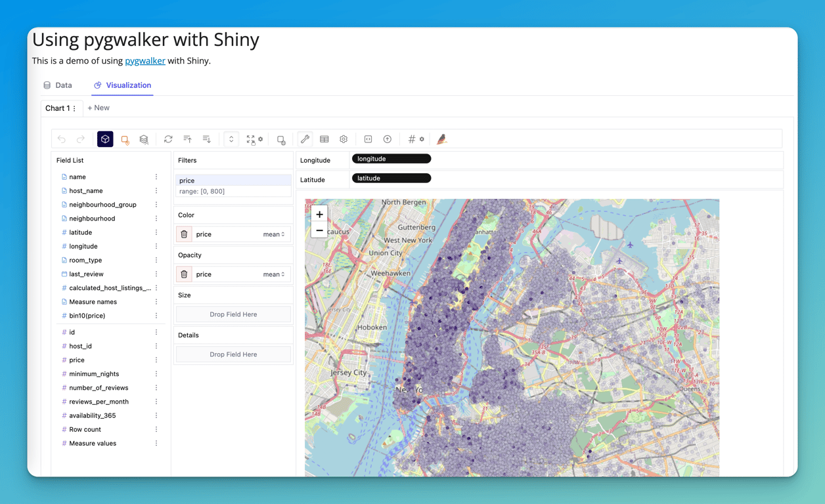The image size is (825, 504).
Task: Click the latitude pill in Latitude shelf
Action: click(x=391, y=178)
